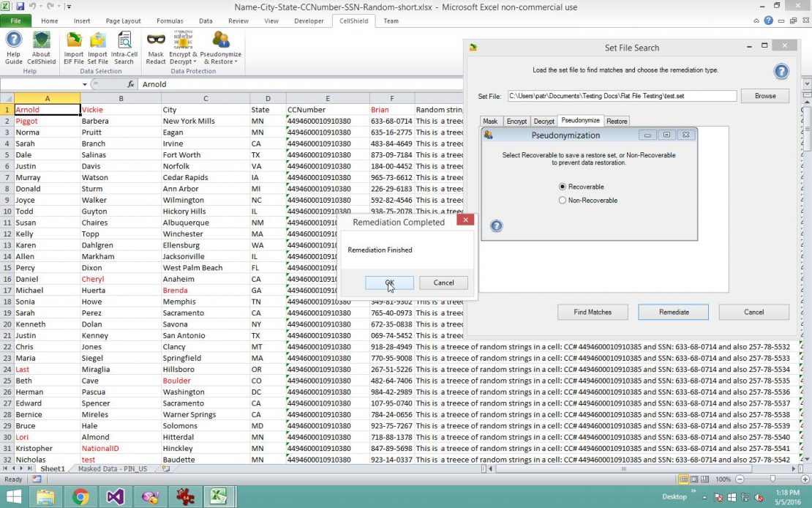Switch to Page Break Preview in status bar
Image resolution: width=812 pixels, height=508 pixels.
pyautogui.click(x=704, y=479)
